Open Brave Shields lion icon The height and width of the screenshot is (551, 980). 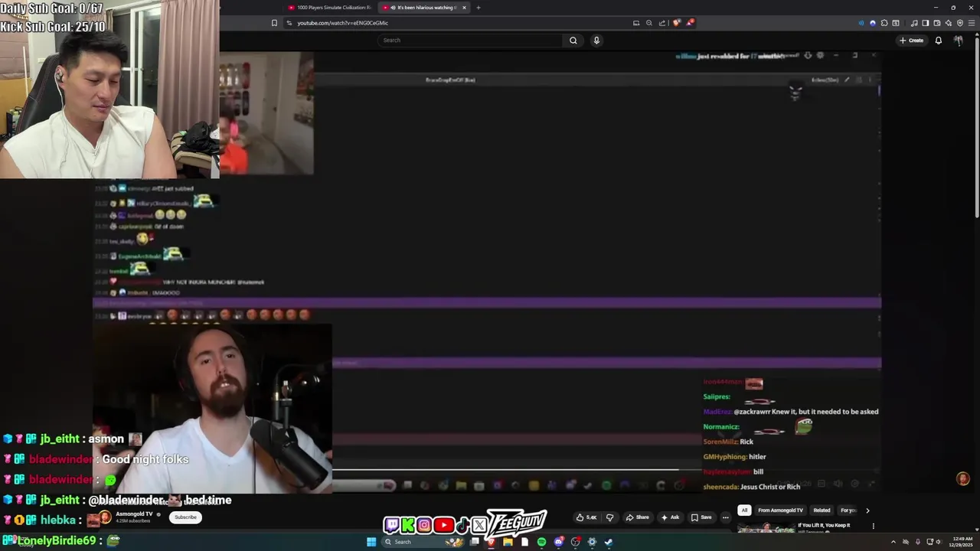tap(677, 23)
